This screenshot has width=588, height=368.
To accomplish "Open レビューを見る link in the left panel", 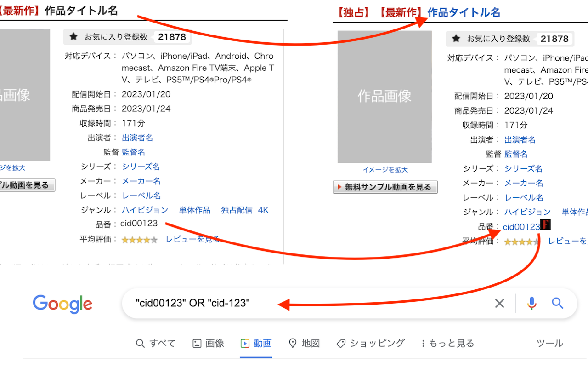I will (192, 239).
